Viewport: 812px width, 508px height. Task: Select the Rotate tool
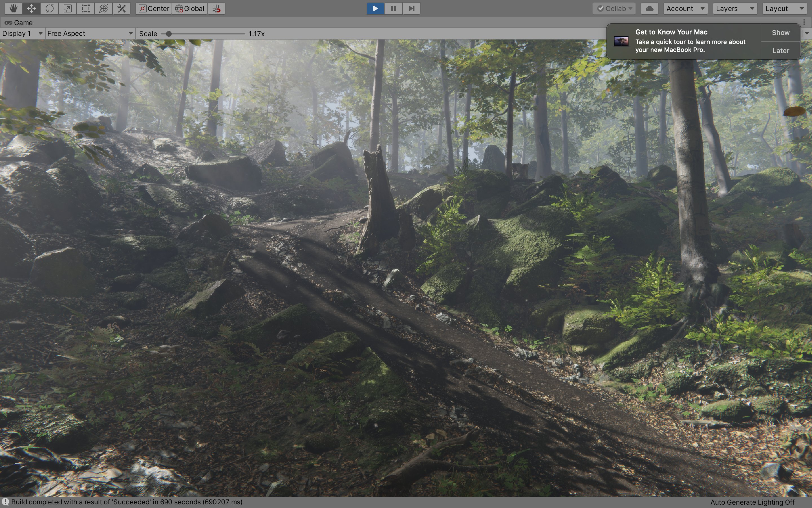[x=49, y=8]
